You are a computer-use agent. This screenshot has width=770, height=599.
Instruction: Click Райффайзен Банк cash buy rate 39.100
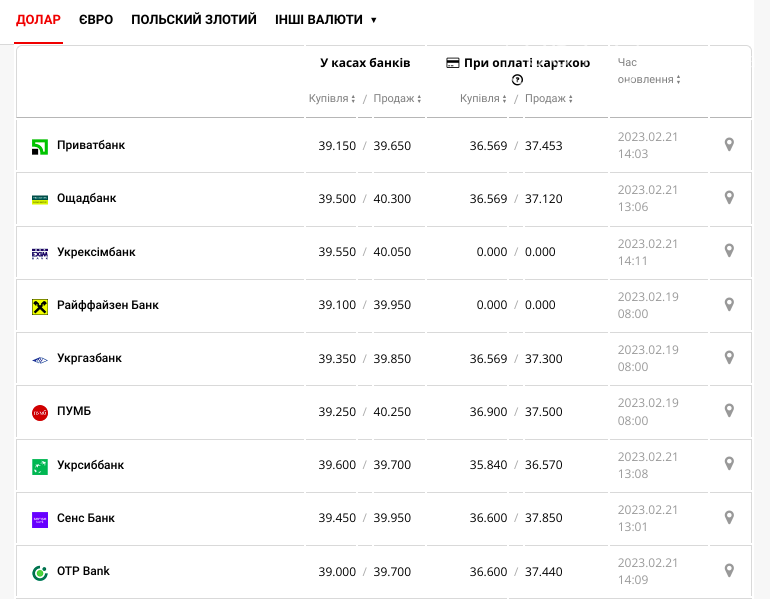(x=337, y=305)
